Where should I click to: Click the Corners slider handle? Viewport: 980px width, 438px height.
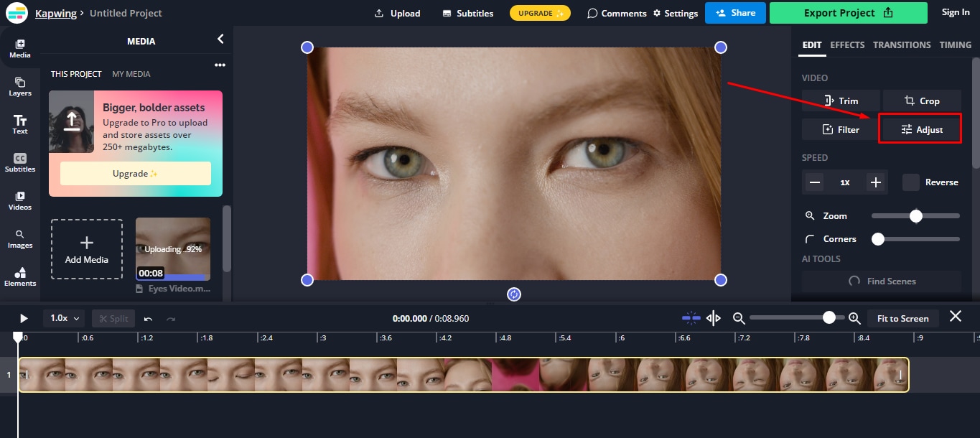[878, 239]
